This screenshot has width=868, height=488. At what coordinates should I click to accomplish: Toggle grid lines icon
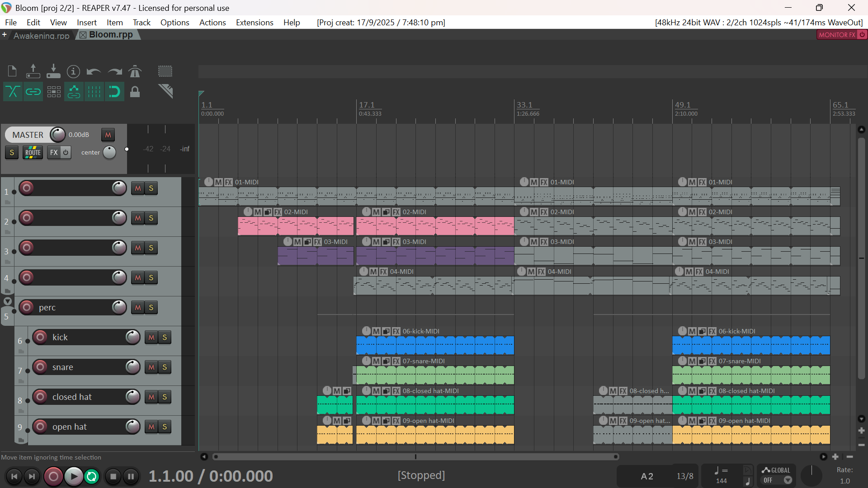point(94,92)
